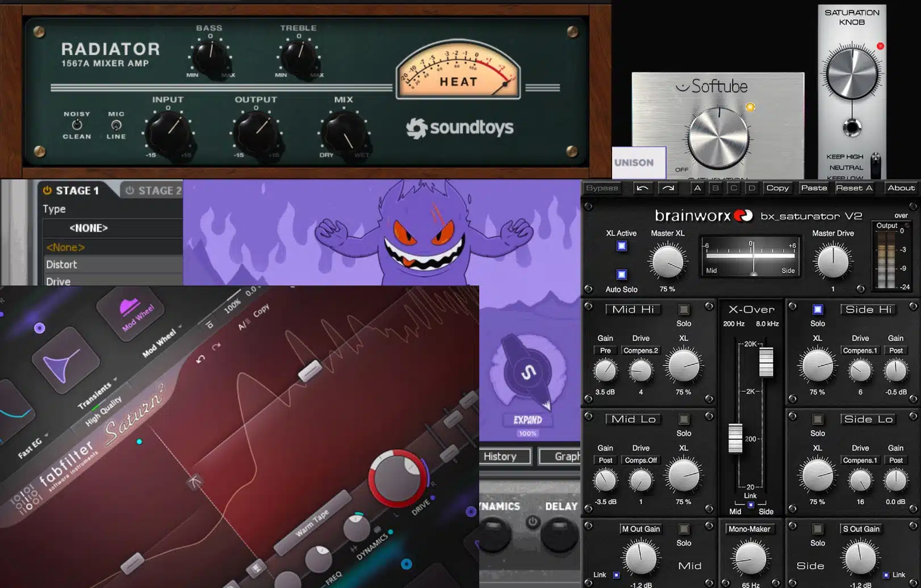Click the FREQ knob in Saturn 2
The height and width of the screenshot is (588, 921).
319,559
